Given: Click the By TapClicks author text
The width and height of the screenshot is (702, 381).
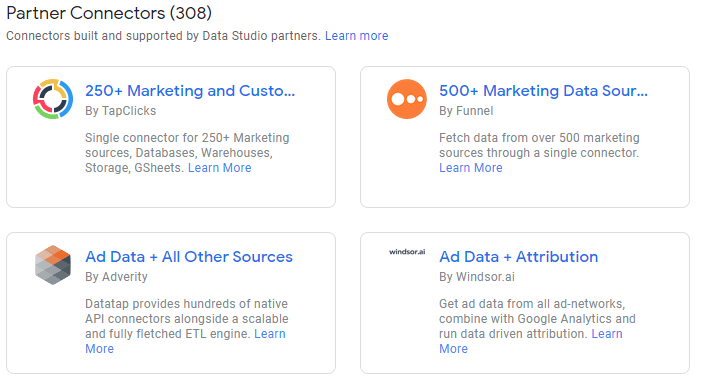Looking at the screenshot, I should click(x=120, y=111).
